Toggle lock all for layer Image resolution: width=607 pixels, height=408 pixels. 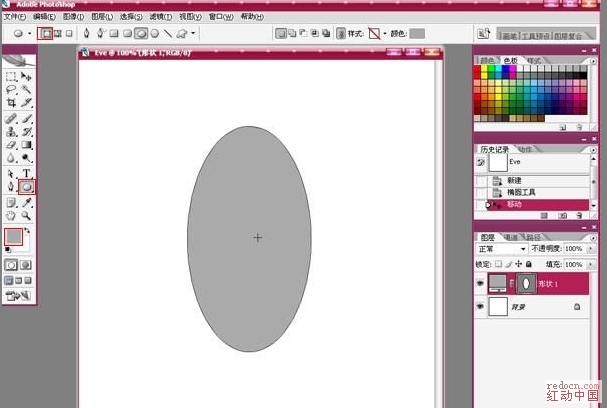tap(529, 264)
